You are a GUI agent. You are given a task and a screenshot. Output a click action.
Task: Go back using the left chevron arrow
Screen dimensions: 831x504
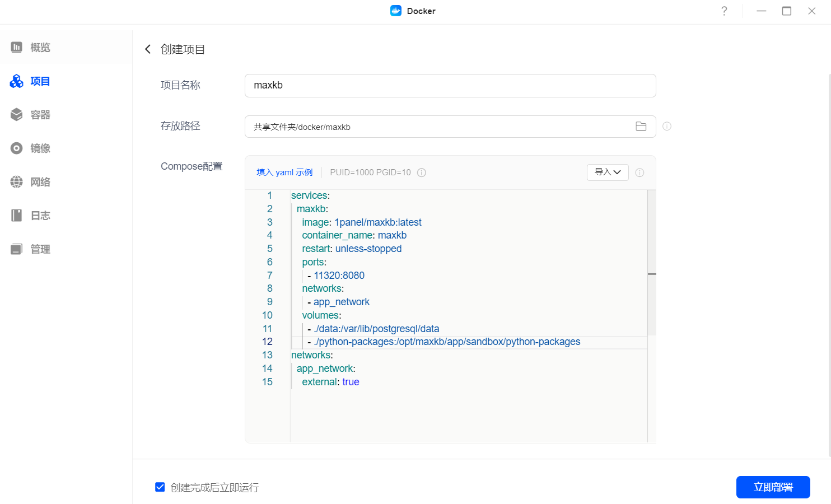tap(148, 49)
